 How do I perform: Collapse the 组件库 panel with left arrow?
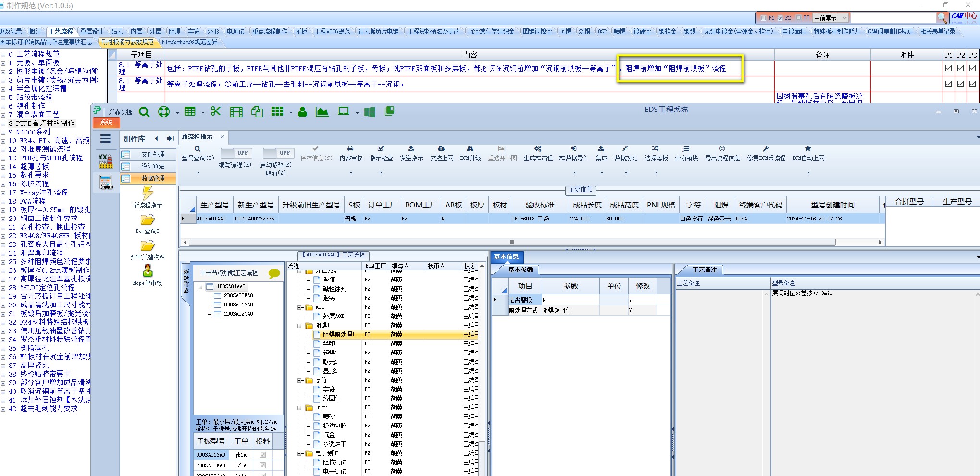156,139
